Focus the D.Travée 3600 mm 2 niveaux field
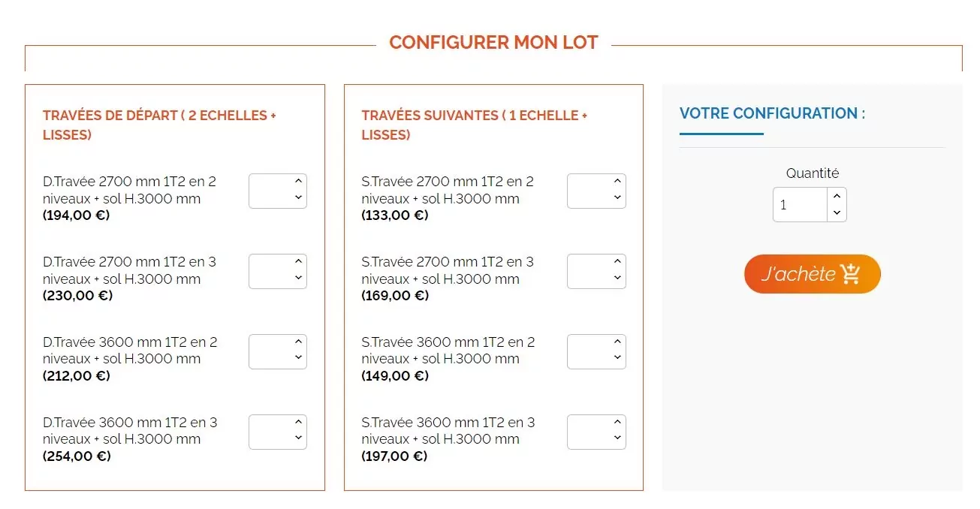The height and width of the screenshot is (509, 980). pos(270,351)
